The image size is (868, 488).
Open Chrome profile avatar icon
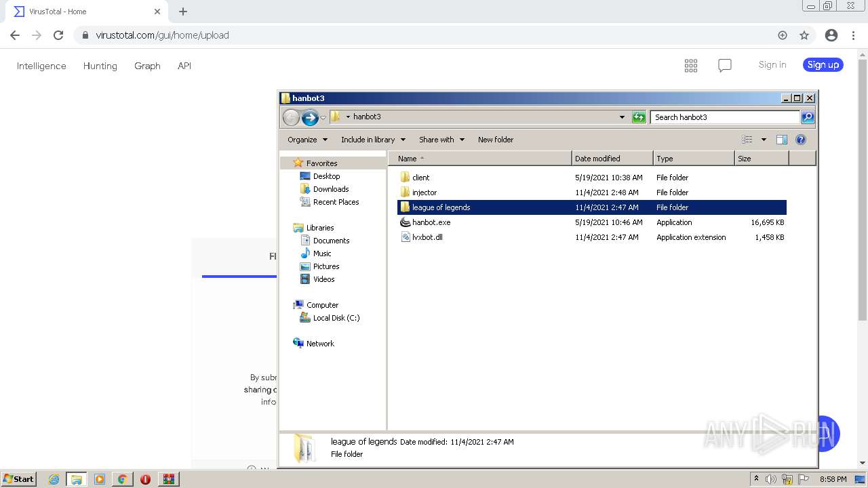tap(831, 35)
